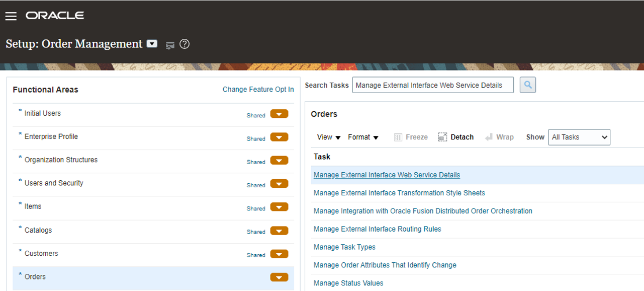Open the Initial Users orange dropdown button

(x=279, y=114)
